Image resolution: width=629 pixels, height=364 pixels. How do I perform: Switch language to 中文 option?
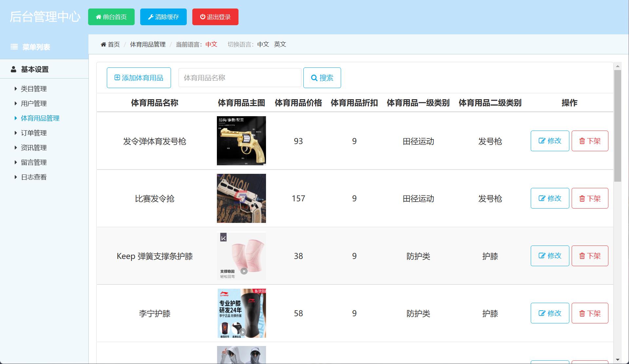click(x=263, y=45)
